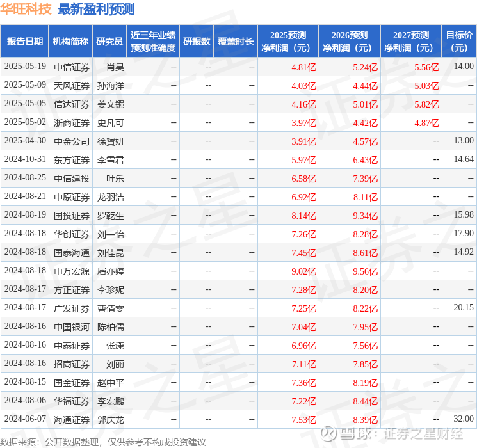This screenshot has width=477, height=448.
Task: Click analyst name 叶乐
Action: tap(115, 179)
